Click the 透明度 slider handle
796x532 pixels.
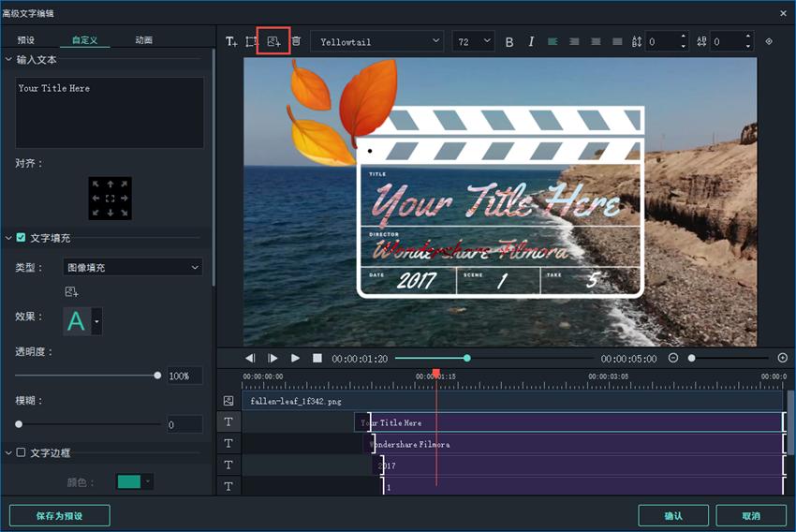pos(157,376)
